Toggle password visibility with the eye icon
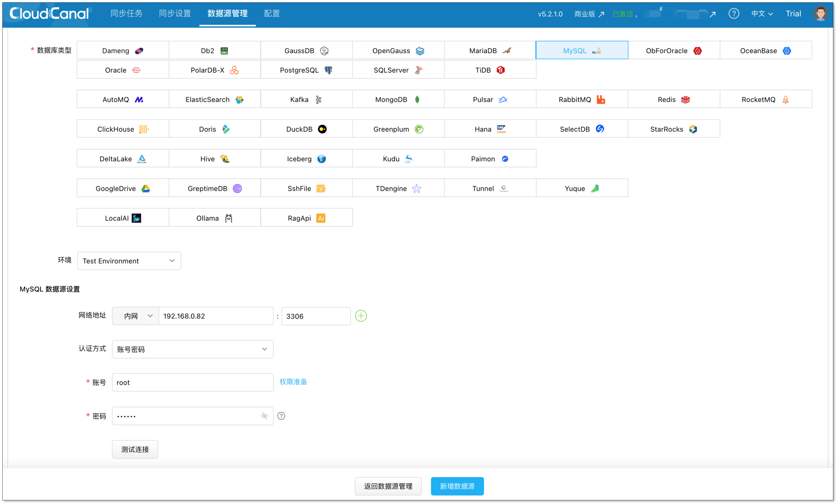 [264, 416]
